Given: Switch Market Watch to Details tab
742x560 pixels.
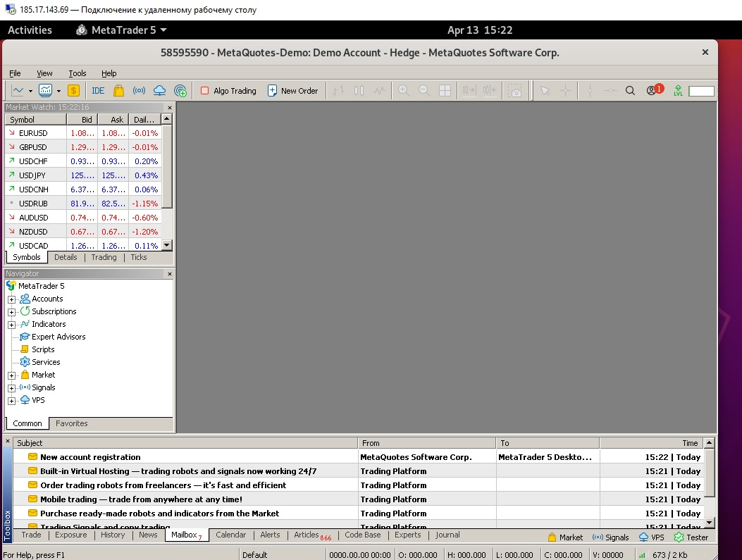Looking at the screenshot, I should (66, 257).
